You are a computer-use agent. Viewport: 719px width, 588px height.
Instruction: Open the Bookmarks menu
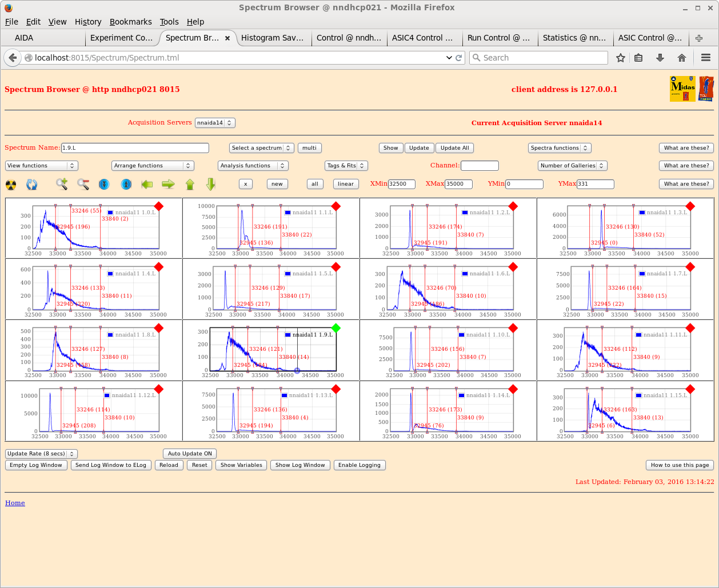tap(130, 22)
